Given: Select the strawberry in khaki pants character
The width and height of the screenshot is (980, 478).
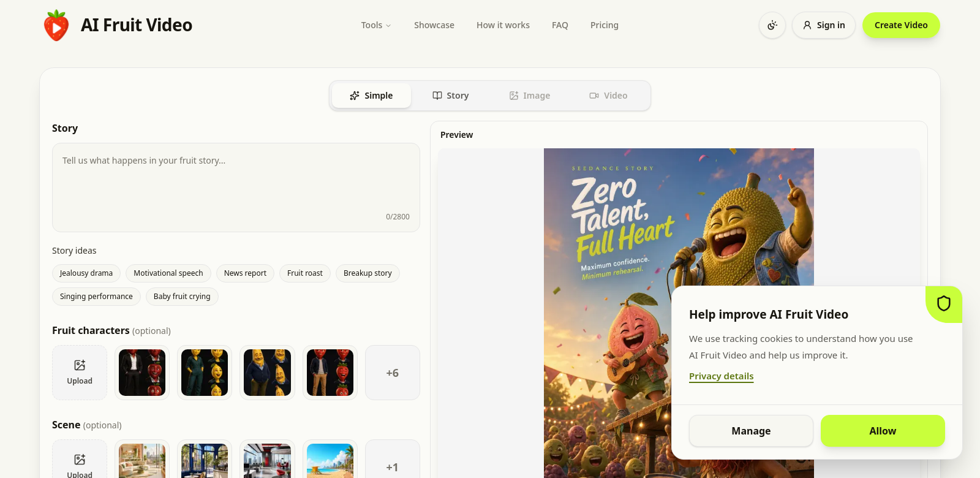Looking at the screenshot, I should click(330, 373).
